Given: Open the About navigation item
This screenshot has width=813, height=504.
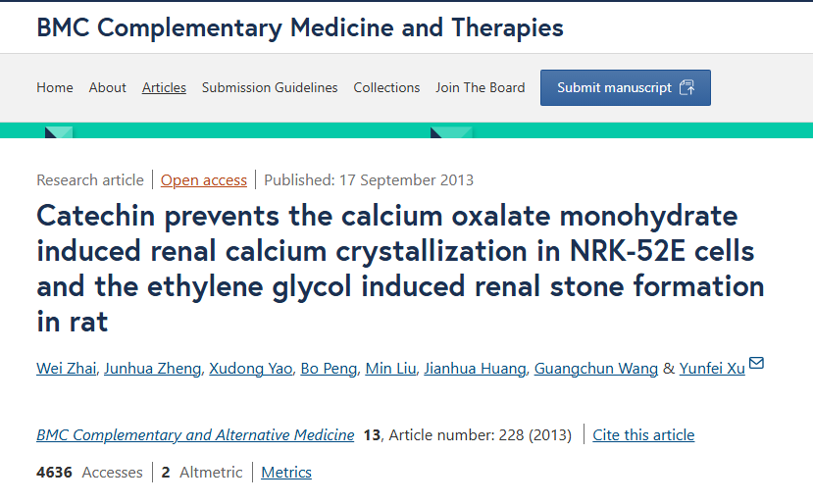Looking at the screenshot, I should pos(107,87).
